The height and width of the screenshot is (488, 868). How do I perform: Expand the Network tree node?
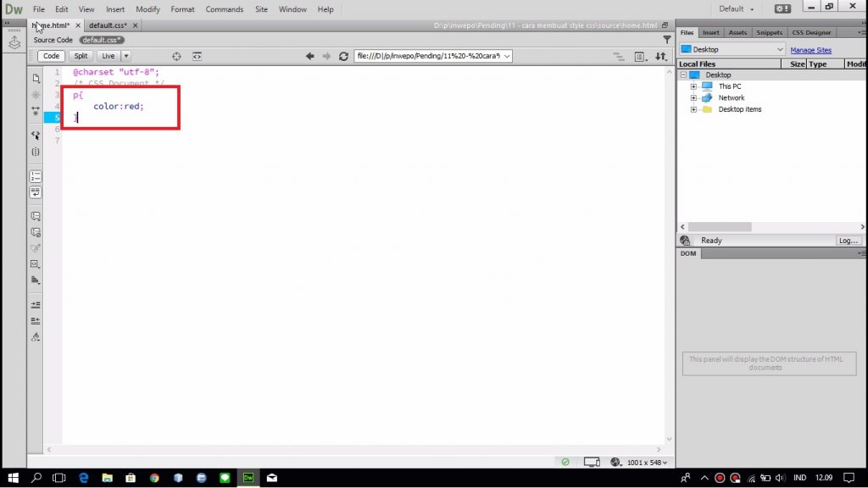point(693,98)
